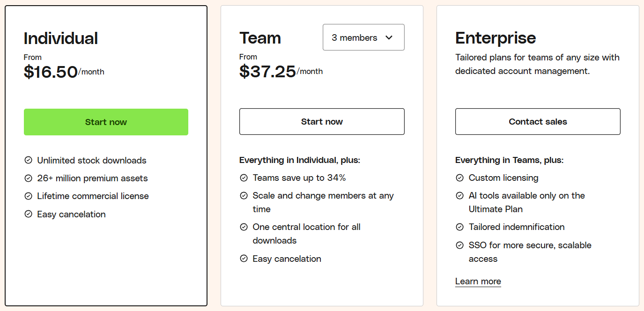Click the checkmark beside One central location for downloads
Image resolution: width=644 pixels, height=311 pixels.
(x=244, y=227)
